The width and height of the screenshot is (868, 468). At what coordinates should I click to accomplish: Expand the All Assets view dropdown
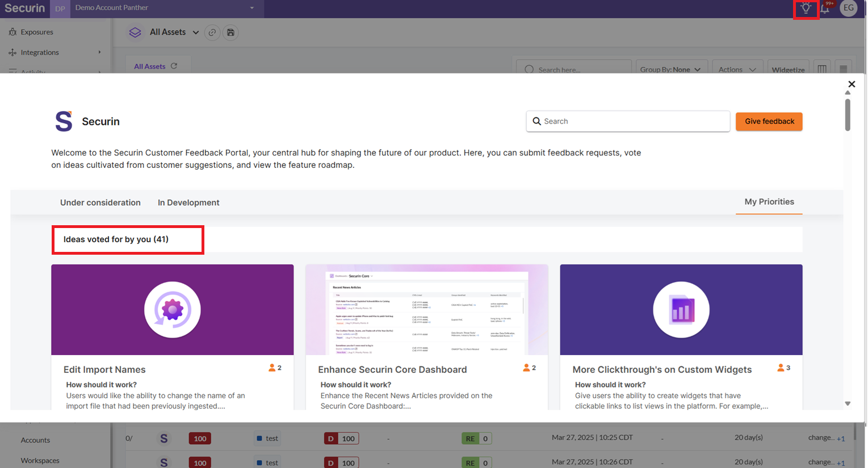(196, 32)
